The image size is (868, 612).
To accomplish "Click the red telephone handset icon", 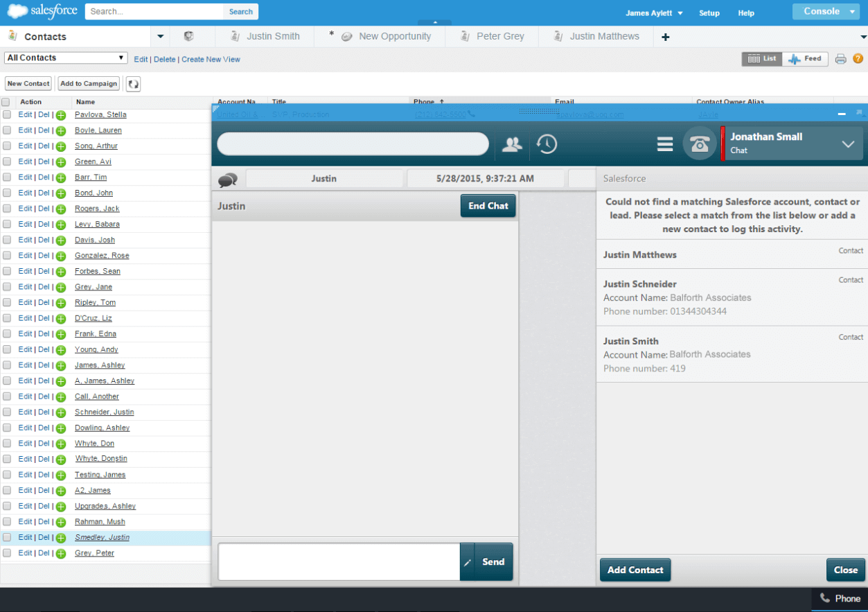I will [700, 143].
